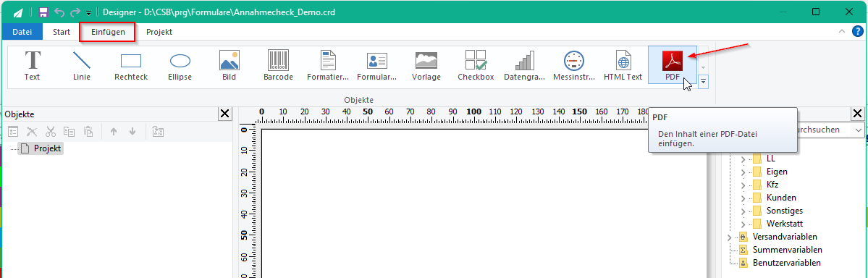Expand the Sonstiges folder
Screen dimensions: 868x278
click(x=743, y=211)
